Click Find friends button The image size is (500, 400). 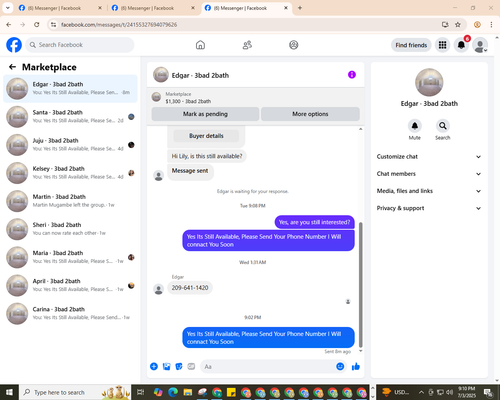(411, 45)
